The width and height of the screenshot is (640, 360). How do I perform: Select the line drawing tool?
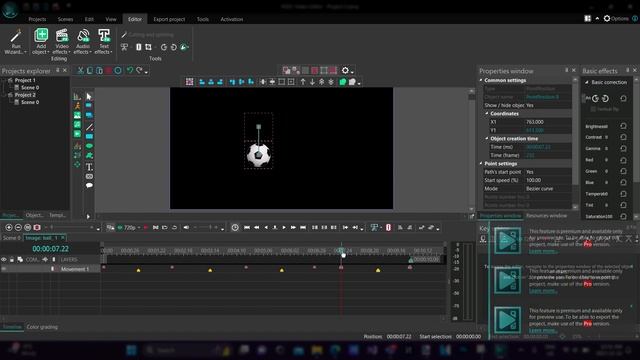(x=89, y=127)
